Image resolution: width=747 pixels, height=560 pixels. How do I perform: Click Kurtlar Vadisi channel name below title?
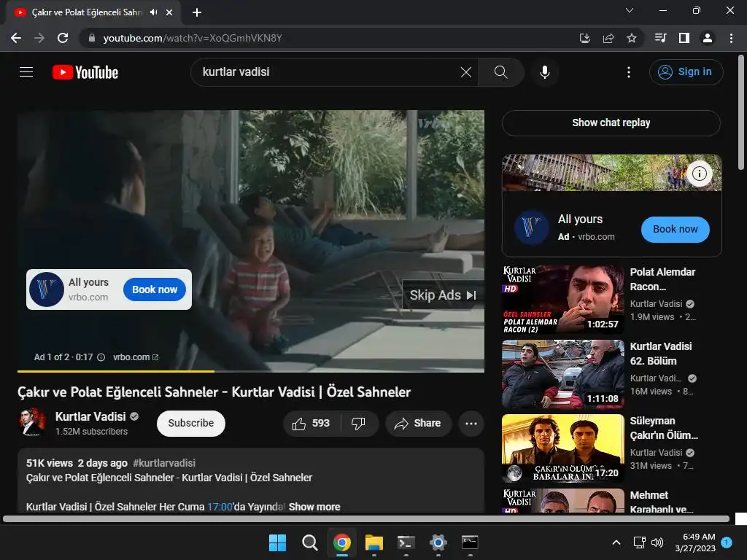[x=90, y=416]
